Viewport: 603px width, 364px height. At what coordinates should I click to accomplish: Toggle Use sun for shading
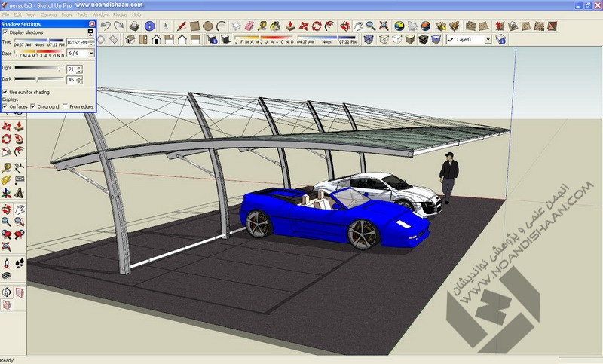(x=5, y=92)
